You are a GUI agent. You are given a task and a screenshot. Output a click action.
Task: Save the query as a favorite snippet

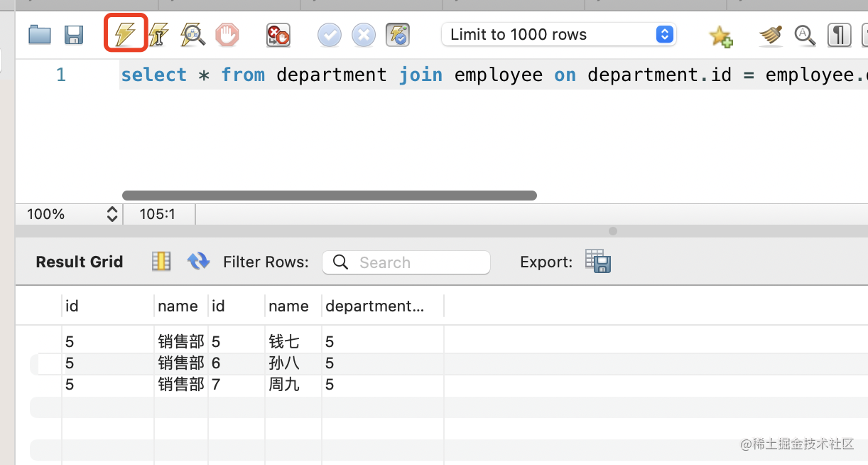click(721, 35)
